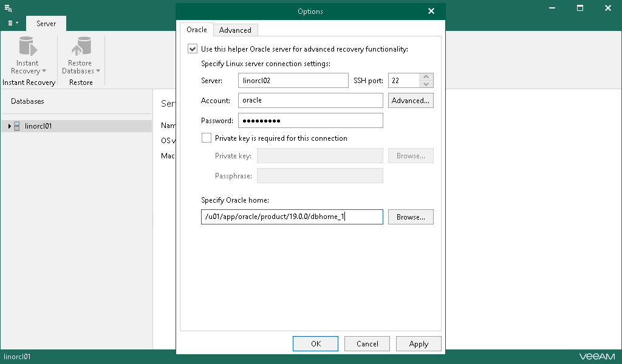Switch to the Advanced tab
This screenshot has width=622, height=364.
point(235,30)
